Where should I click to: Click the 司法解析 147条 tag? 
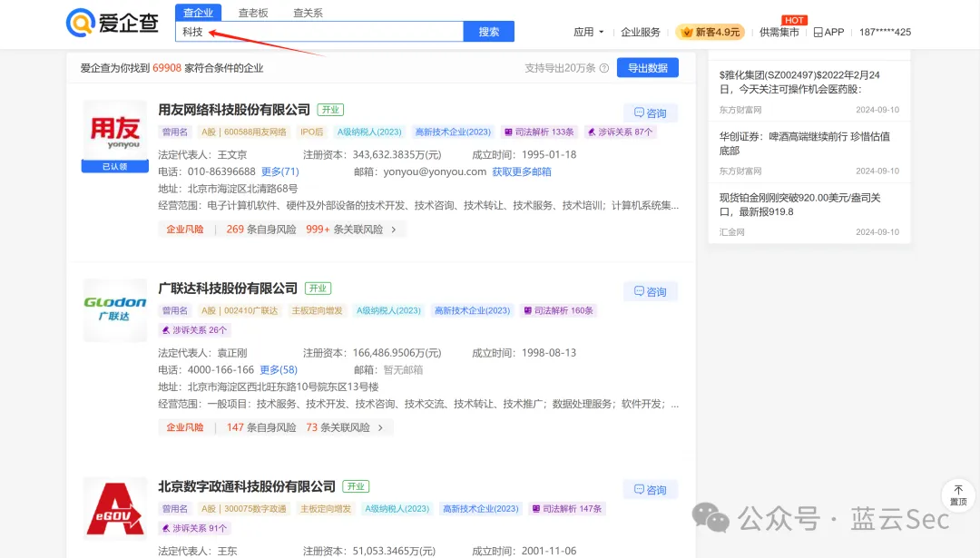click(567, 509)
